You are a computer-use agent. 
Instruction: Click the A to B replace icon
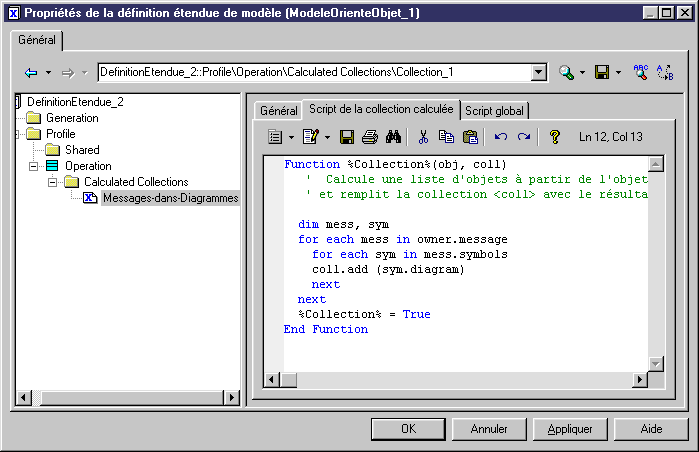665,72
